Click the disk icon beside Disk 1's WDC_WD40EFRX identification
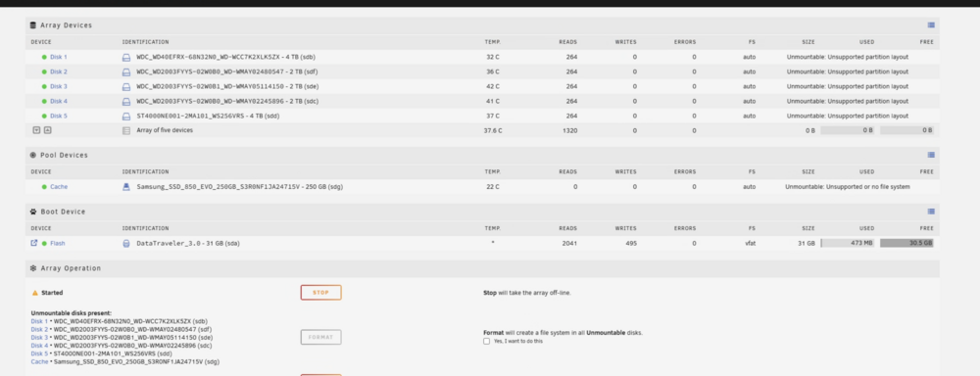 tap(125, 57)
